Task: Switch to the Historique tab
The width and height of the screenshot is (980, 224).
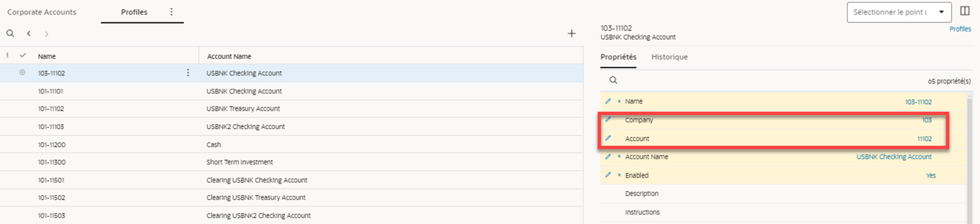Action: (669, 57)
